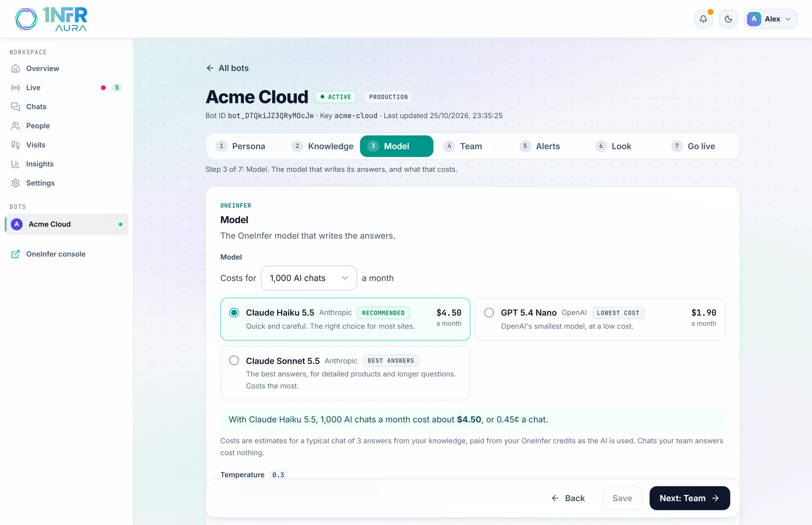Screen dimensions: 812x525
Task: Click the OneInfer console external-link icon
Action: [16, 254]
